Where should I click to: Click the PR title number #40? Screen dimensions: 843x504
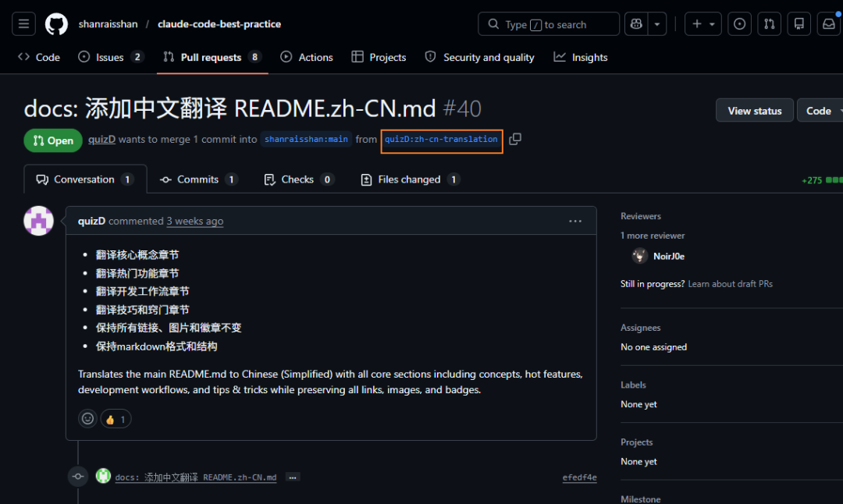[x=462, y=108]
